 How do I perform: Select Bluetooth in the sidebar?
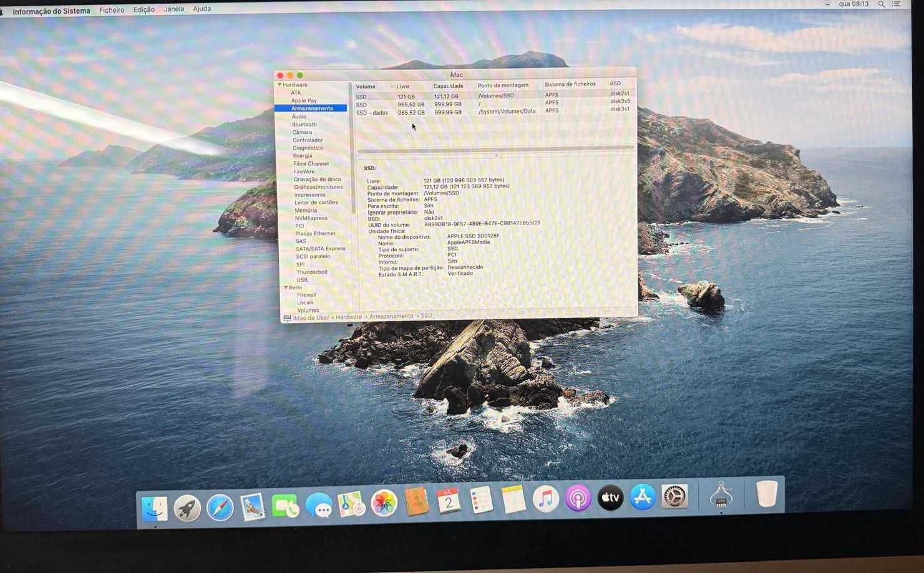304,125
